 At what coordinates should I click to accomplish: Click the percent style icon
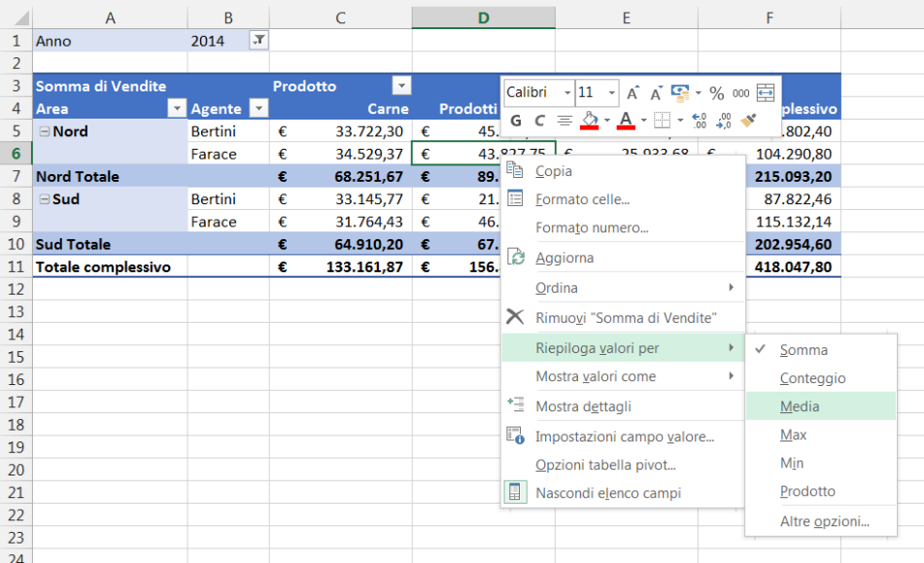[716, 93]
